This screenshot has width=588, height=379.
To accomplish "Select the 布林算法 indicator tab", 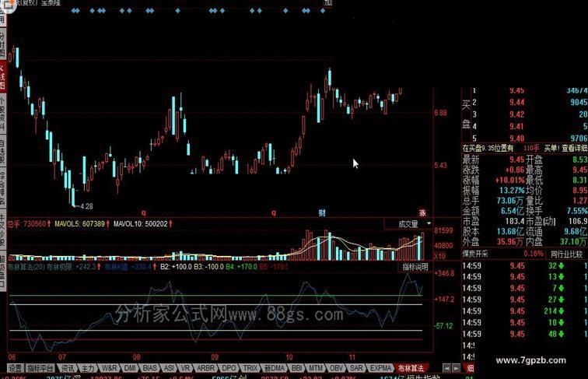I will 411,368.
